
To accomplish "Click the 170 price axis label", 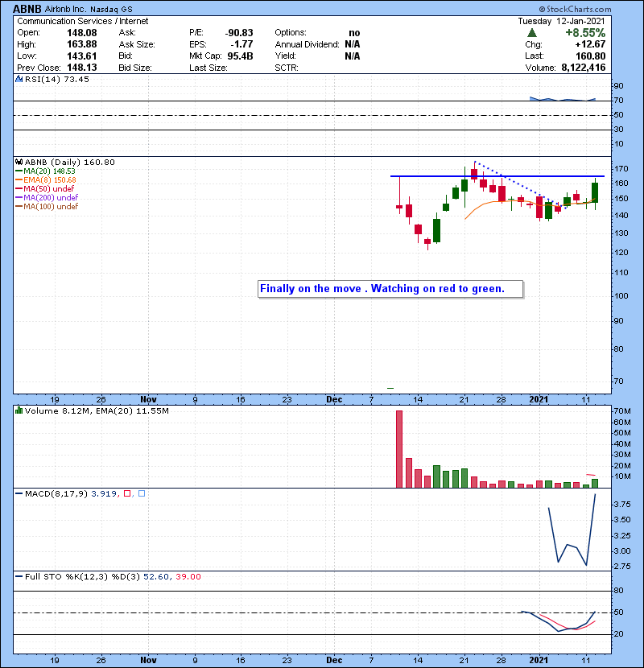I will tap(621, 169).
